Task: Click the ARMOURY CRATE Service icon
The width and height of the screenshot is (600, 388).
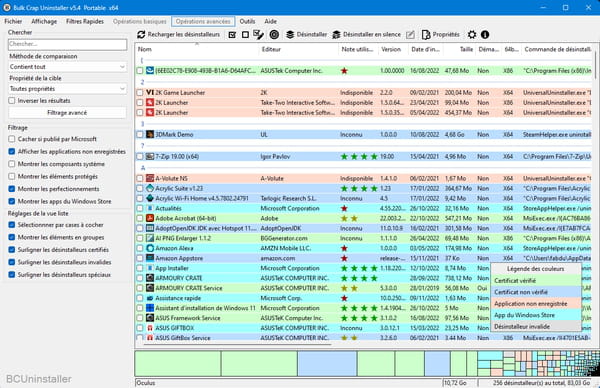Action: pos(150,288)
